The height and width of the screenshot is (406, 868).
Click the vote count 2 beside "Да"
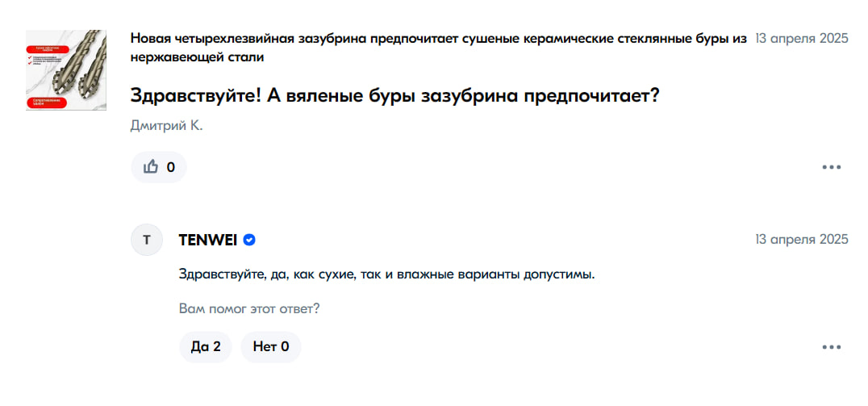click(x=217, y=347)
